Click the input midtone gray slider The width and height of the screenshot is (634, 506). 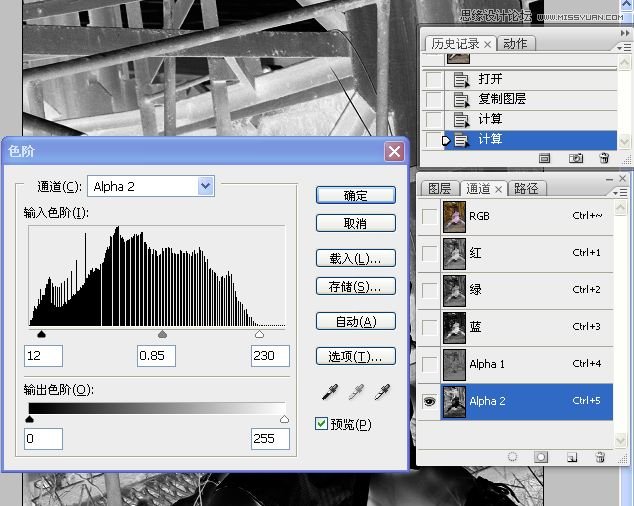point(162,334)
